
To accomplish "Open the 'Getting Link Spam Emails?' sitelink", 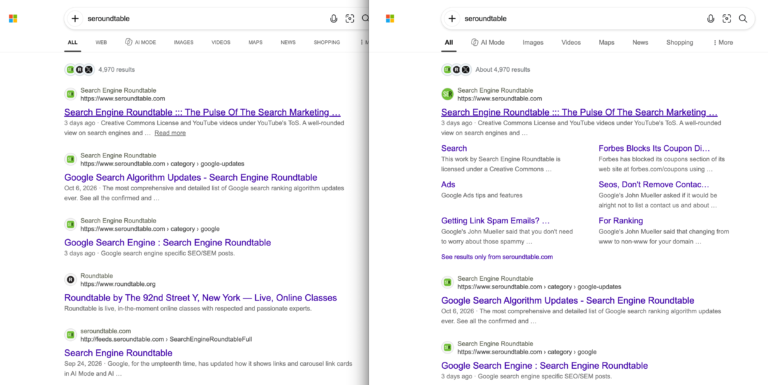I will [495, 220].
